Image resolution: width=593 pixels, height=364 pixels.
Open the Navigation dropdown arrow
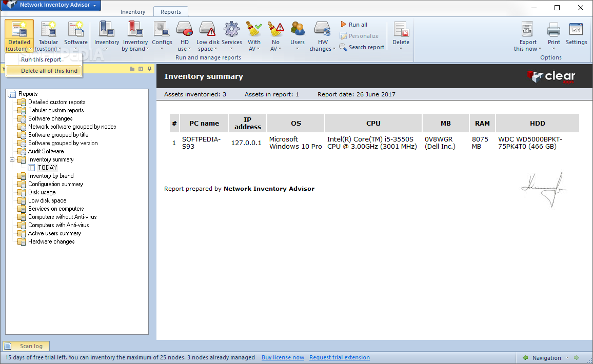coord(567,357)
